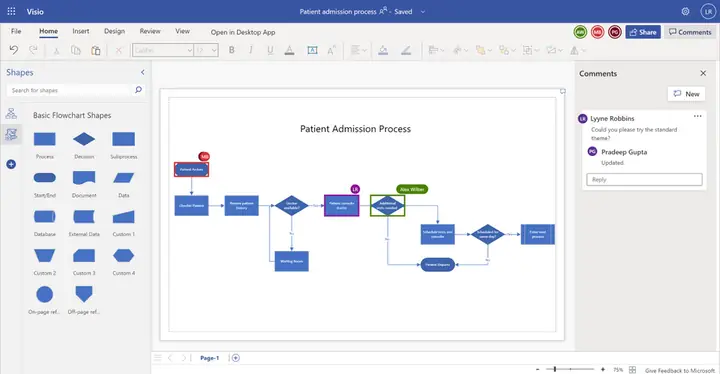This screenshot has width=720, height=374.
Task: Click the Redo arrow icon
Action: point(33,50)
